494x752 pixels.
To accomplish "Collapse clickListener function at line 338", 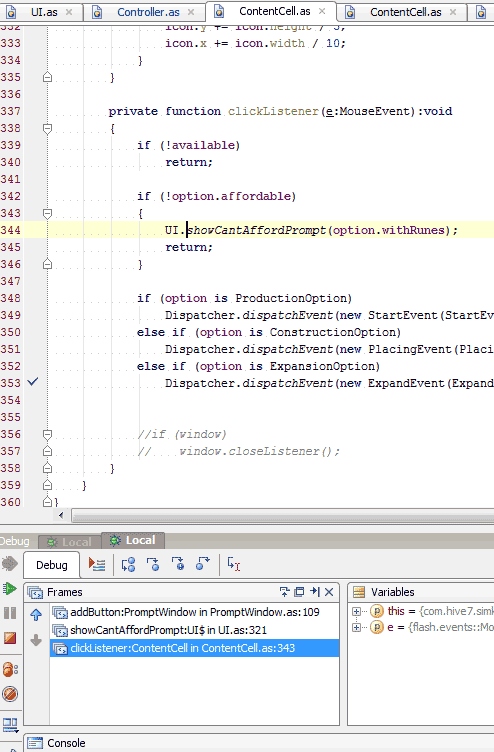I will point(47,129).
